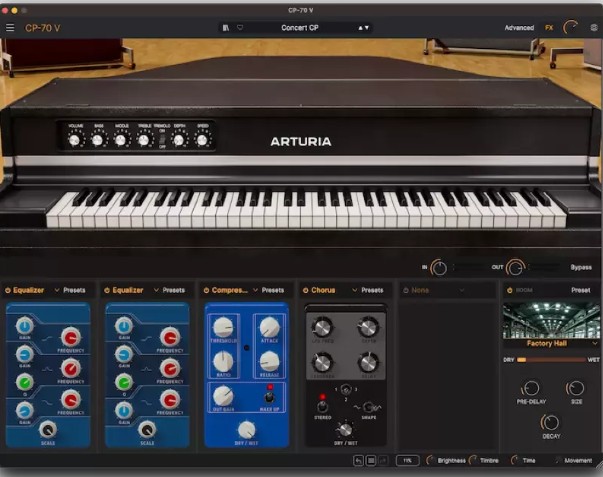This screenshot has width=603, height=477.
Task: Click the Brightness macro knob
Action: click(430, 460)
